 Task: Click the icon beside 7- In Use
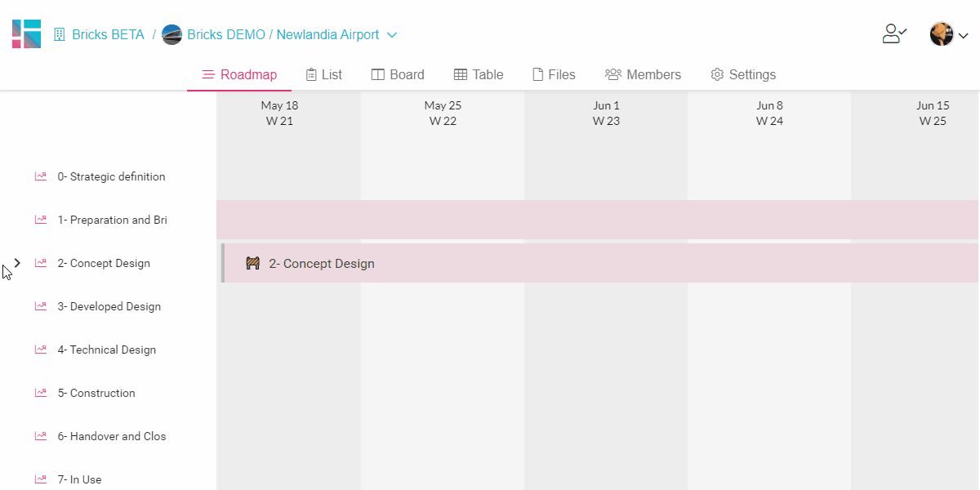click(41, 479)
